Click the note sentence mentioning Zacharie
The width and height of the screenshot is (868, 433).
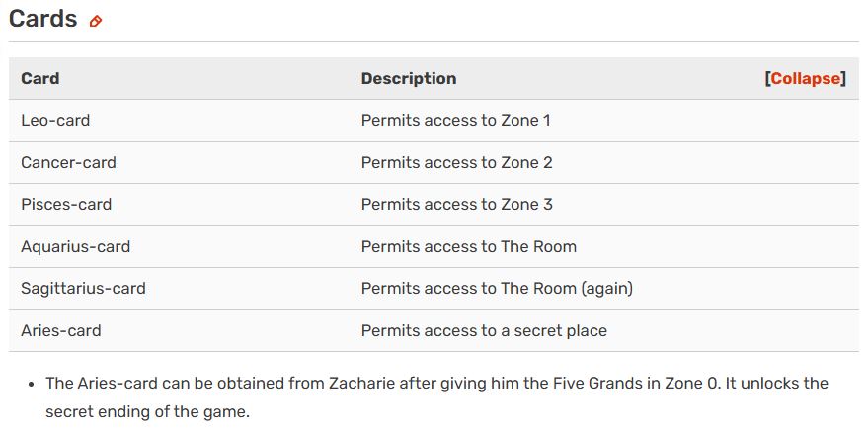tap(436, 383)
